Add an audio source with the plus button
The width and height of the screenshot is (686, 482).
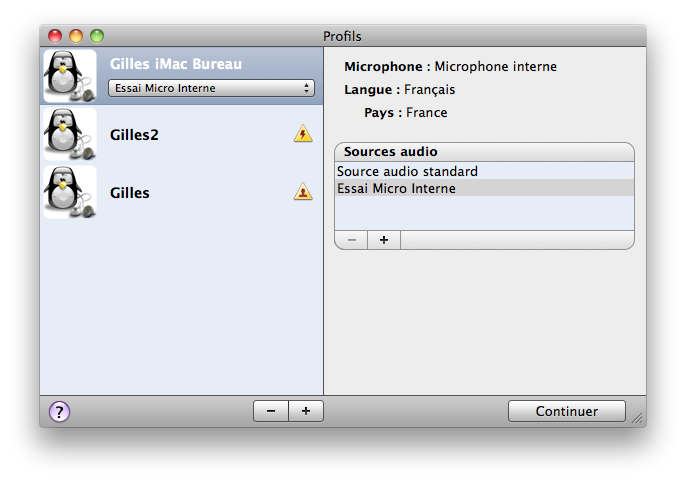[384, 240]
